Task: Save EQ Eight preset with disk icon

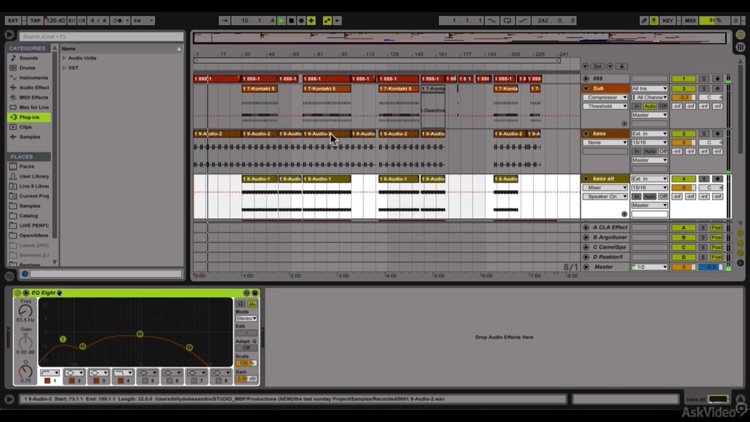Action: coord(255,293)
